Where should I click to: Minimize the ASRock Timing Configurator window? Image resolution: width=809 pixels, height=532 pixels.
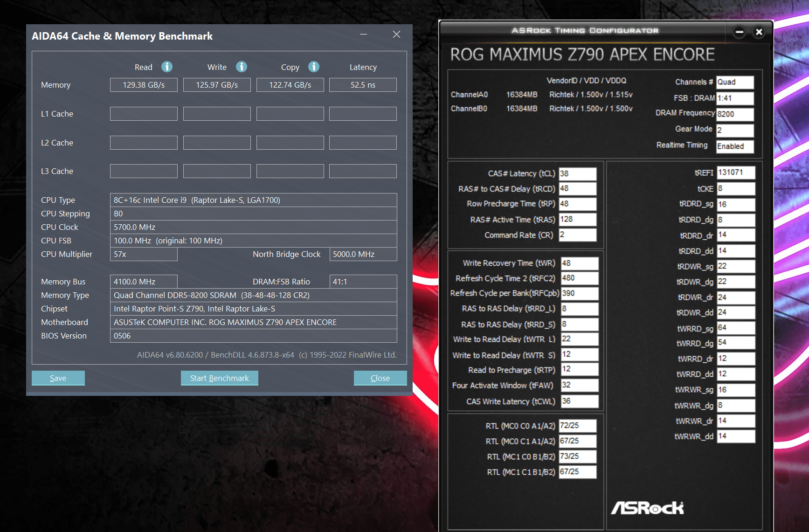pos(739,32)
